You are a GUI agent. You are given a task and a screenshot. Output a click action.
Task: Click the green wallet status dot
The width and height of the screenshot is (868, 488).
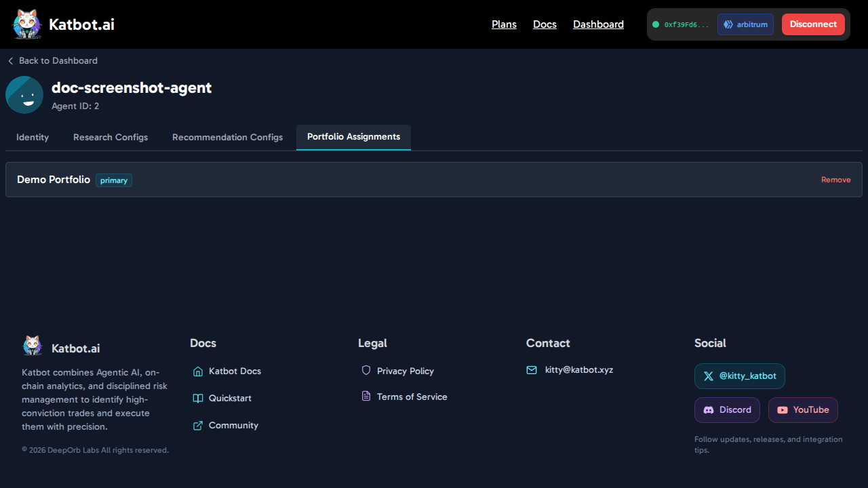[656, 24]
